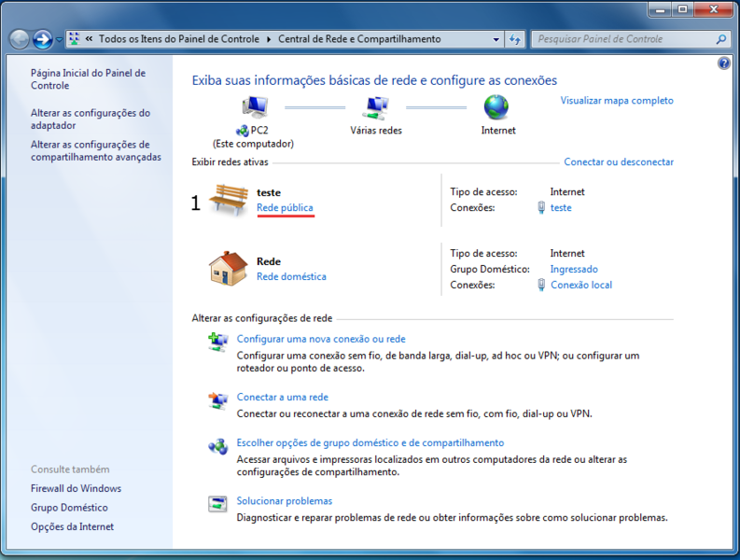
Task: Click Conectar a uma rede link
Action: [282, 397]
